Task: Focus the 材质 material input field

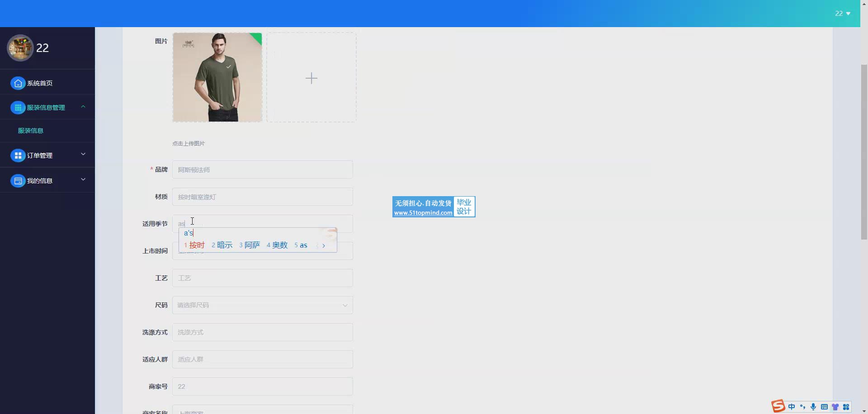Action: pyautogui.click(x=263, y=197)
